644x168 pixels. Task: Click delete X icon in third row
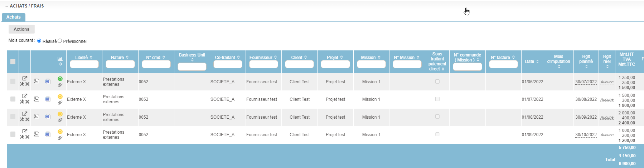coord(27,119)
